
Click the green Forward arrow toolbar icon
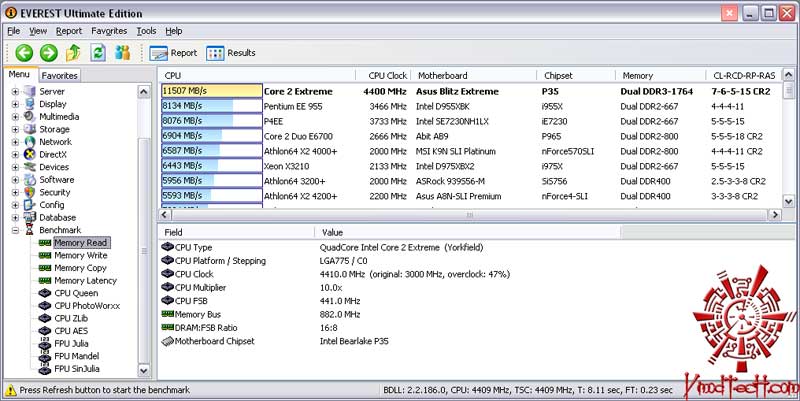49,53
